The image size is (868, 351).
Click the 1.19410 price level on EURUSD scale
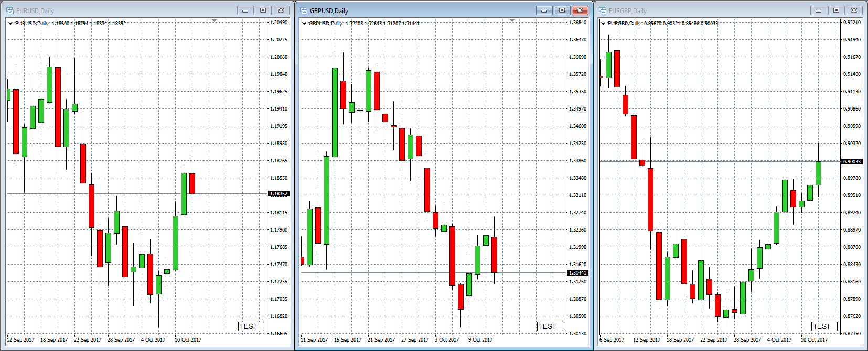(x=278, y=109)
